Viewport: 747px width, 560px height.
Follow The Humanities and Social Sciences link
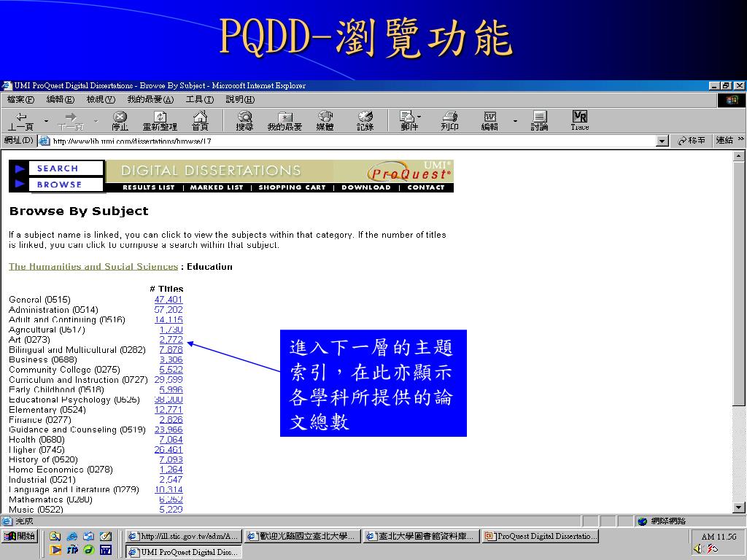click(93, 267)
